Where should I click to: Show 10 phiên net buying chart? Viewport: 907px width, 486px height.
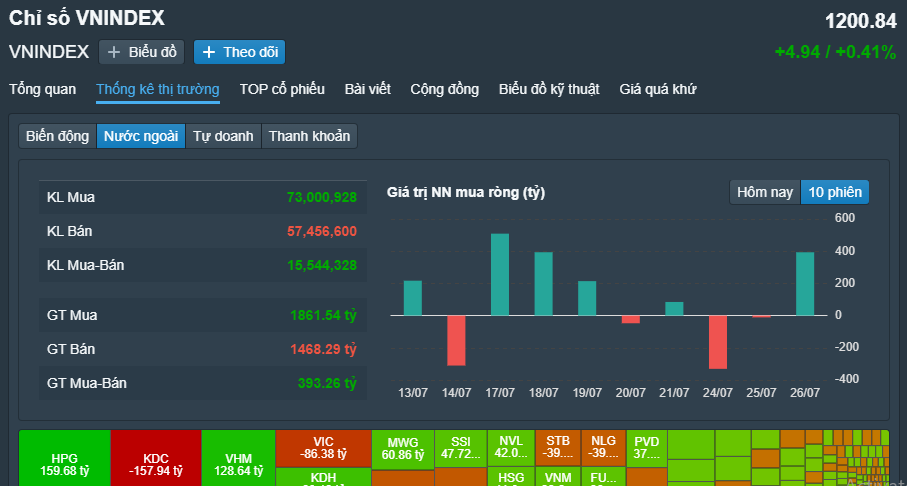tap(835, 192)
